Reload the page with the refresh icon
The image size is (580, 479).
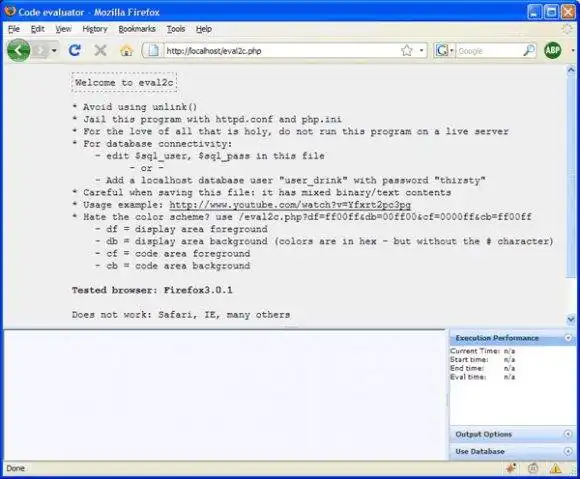coord(75,50)
